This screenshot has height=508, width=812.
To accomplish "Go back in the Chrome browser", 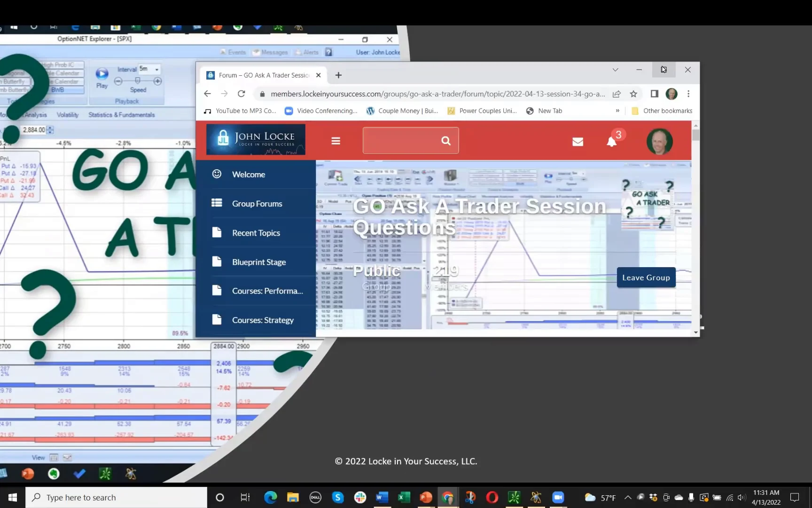I will click(x=207, y=94).
